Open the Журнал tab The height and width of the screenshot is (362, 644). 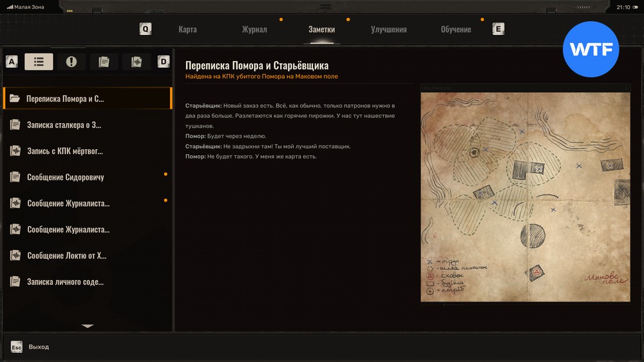254,30
